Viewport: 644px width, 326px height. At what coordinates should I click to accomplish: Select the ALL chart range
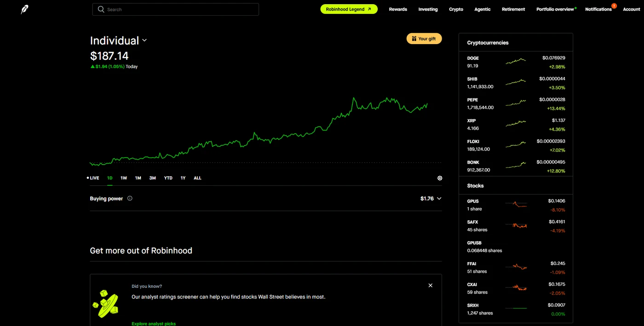tap(197, 178)
